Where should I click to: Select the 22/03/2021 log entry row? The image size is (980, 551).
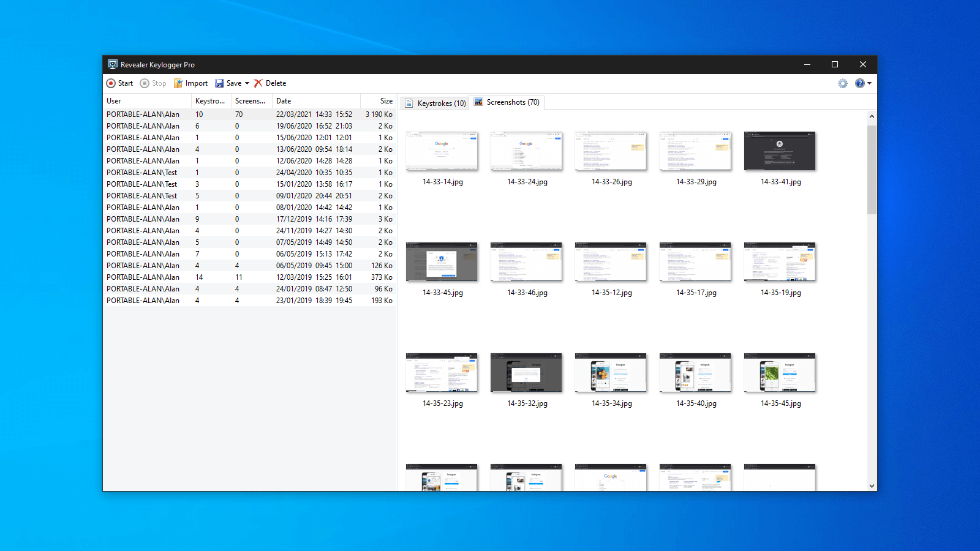pos(249,114)
